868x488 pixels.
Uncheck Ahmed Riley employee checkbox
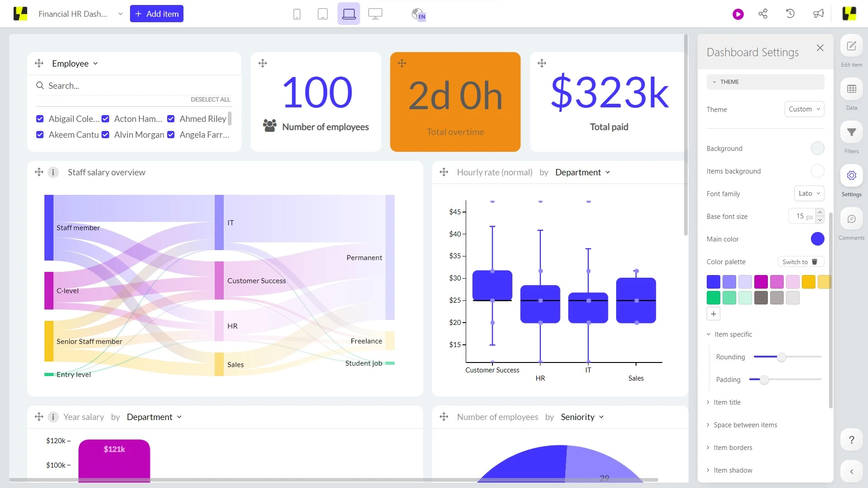171,119
